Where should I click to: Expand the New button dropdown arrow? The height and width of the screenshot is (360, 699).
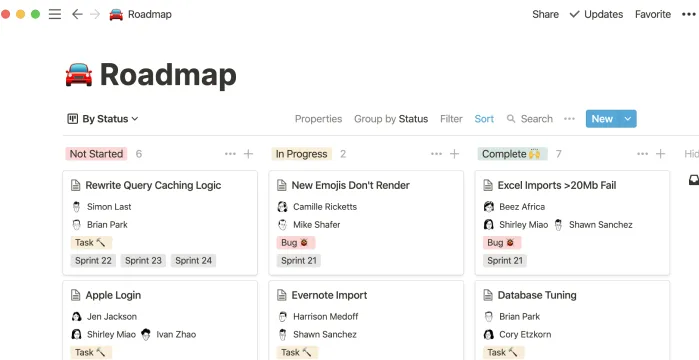click(628, 119)
